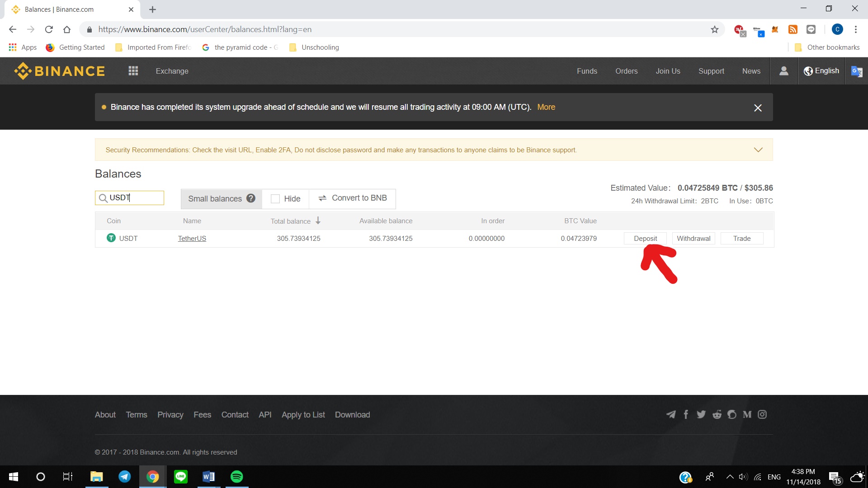Open the English language selector

tap(821, 71)
